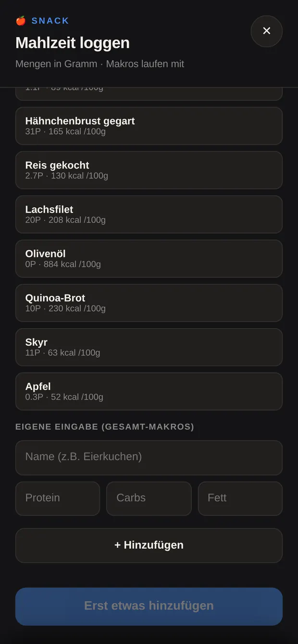
Task: Focus the Carbs input box
Action: click(x=149, y=498)
